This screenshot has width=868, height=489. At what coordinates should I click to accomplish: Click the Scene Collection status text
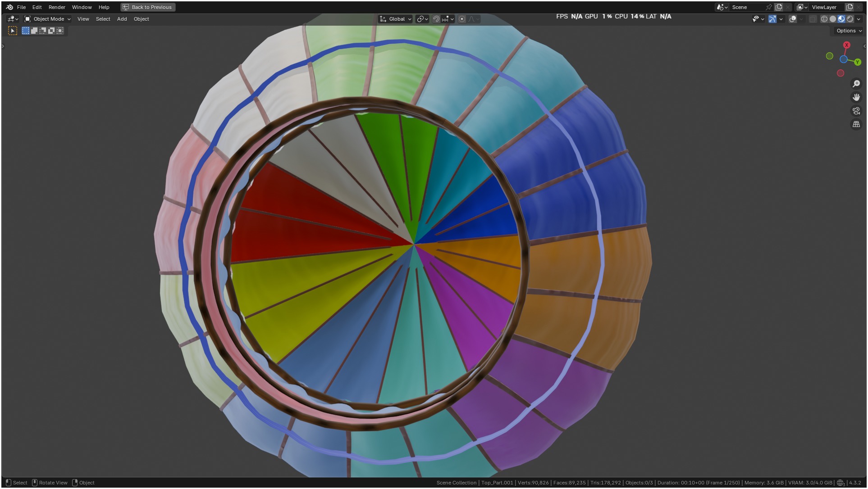(456, 483)
